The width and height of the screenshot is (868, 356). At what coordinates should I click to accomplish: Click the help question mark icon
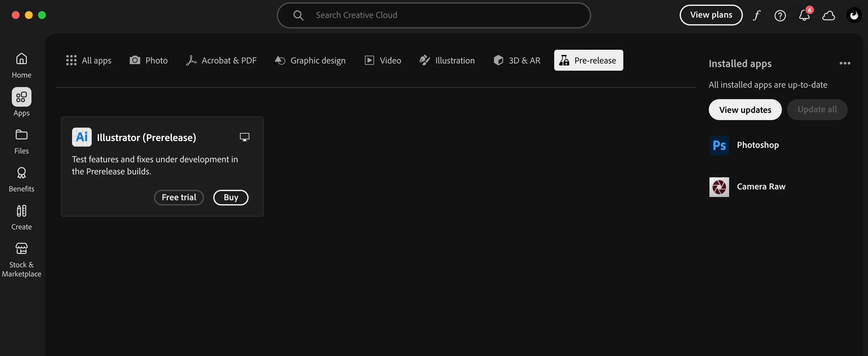click(780, 15)
